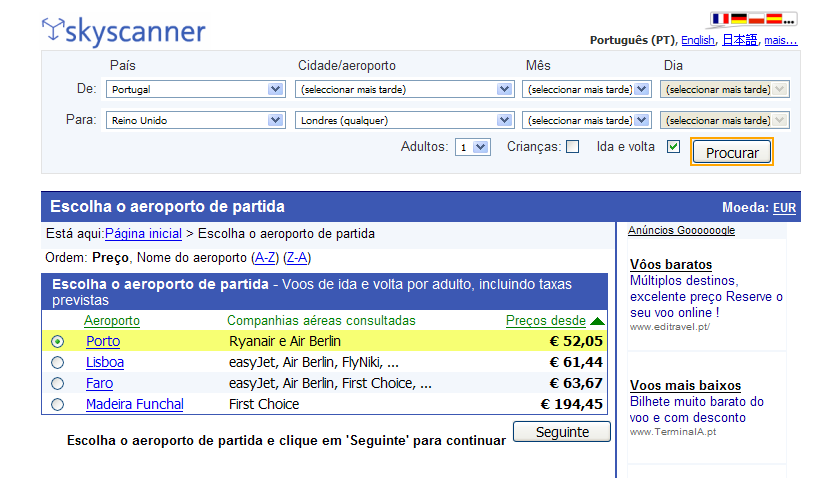822x500 pixels.
Task: Change currency via the EUR link
Action: (784, 208)
